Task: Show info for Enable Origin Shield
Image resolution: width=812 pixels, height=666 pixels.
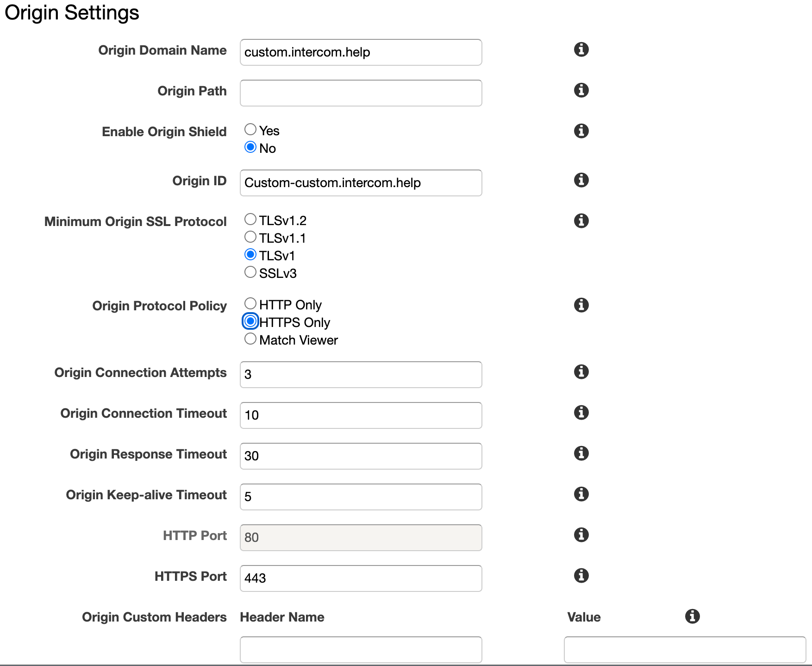Action: 581,131
